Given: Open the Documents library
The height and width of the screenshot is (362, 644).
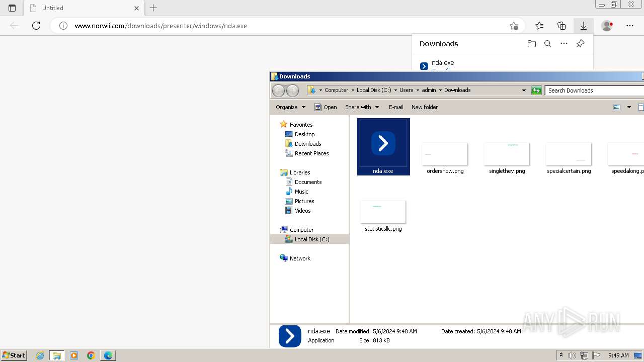Looking at the screenshot, I should click(303, 182).
